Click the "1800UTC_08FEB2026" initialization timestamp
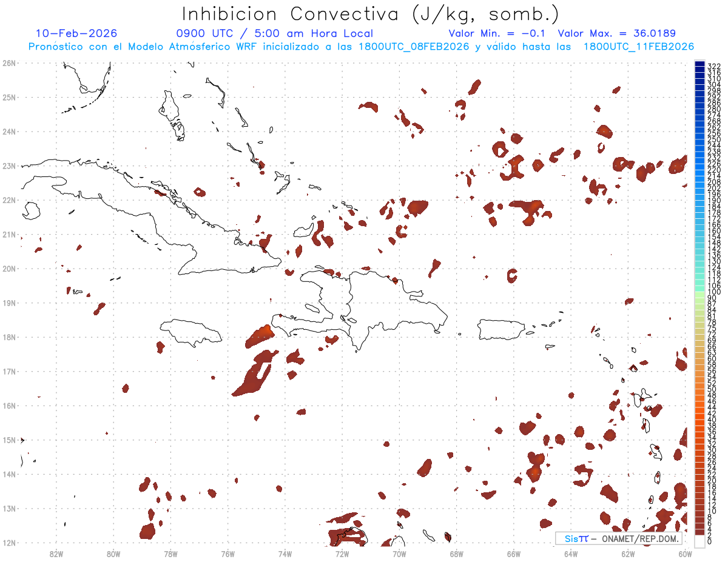728x562 pixels. [x=414, y=47]
